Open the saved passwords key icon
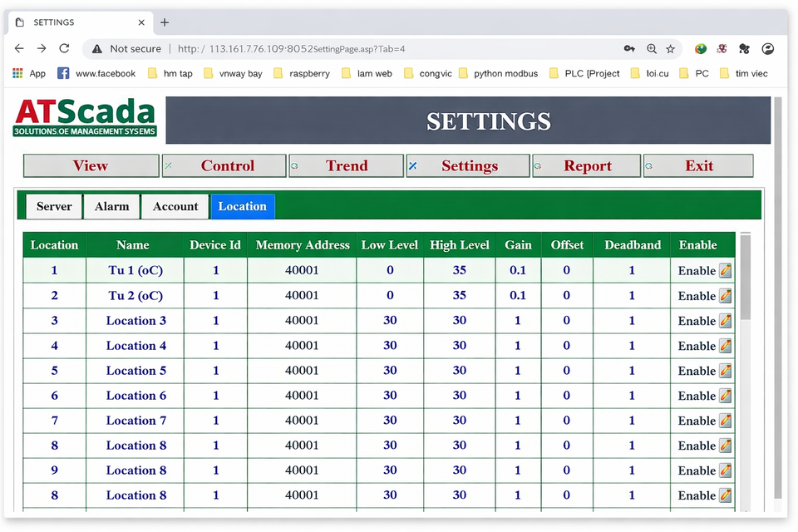 pyautogui.click(x=630, y=49)
